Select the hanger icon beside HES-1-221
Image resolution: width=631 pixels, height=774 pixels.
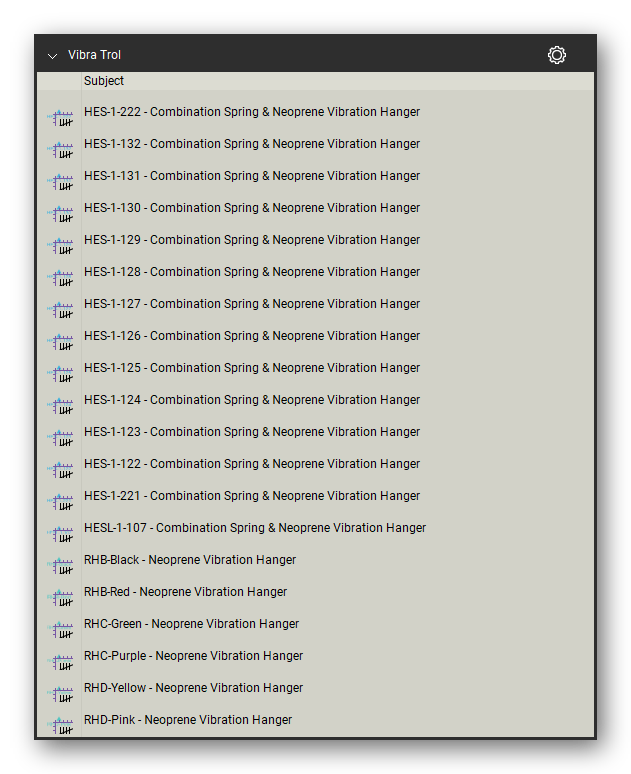point(60,502)
